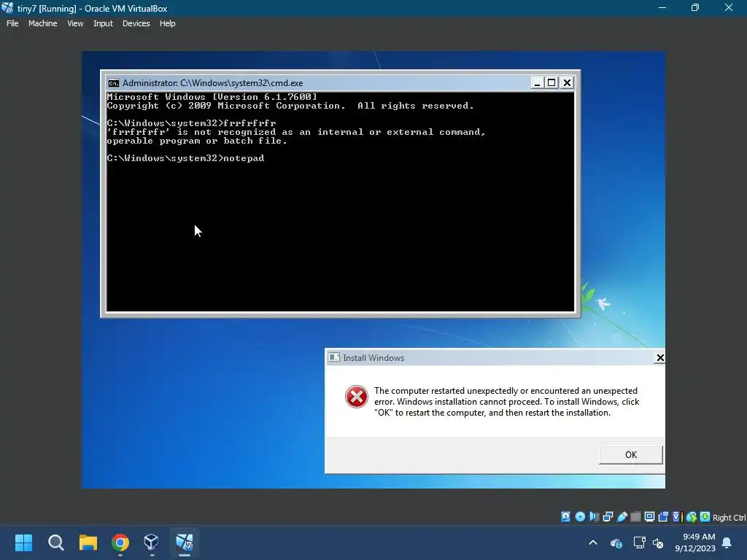Close the cmd.exe window
This screenshot has height=560, width=747.
567,83
